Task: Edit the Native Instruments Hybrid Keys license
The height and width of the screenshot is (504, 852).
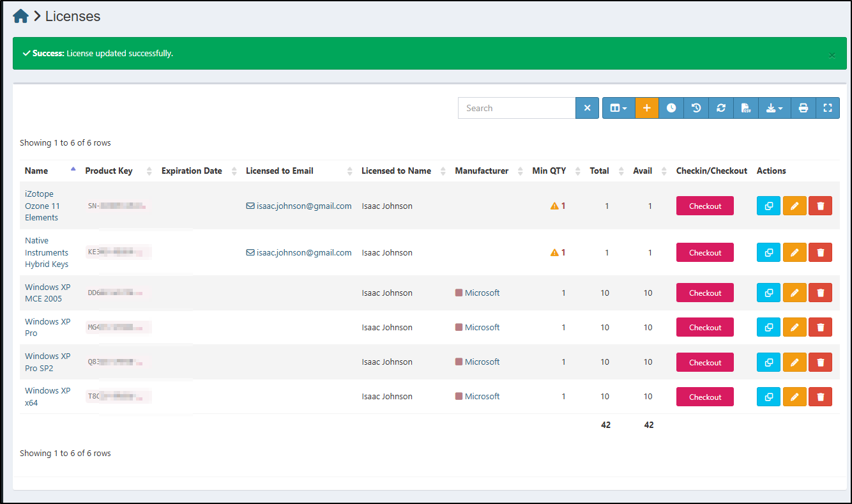Action: click(x=795, y=252)
